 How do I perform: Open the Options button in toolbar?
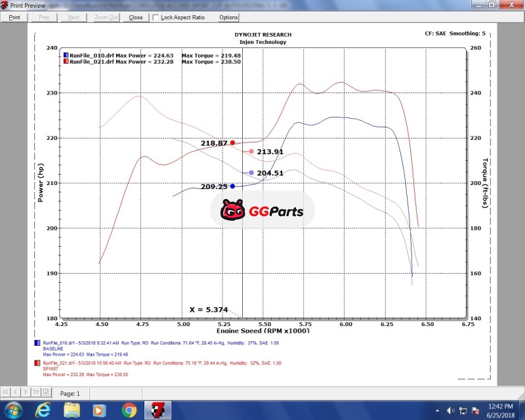[x=228, y=18]
